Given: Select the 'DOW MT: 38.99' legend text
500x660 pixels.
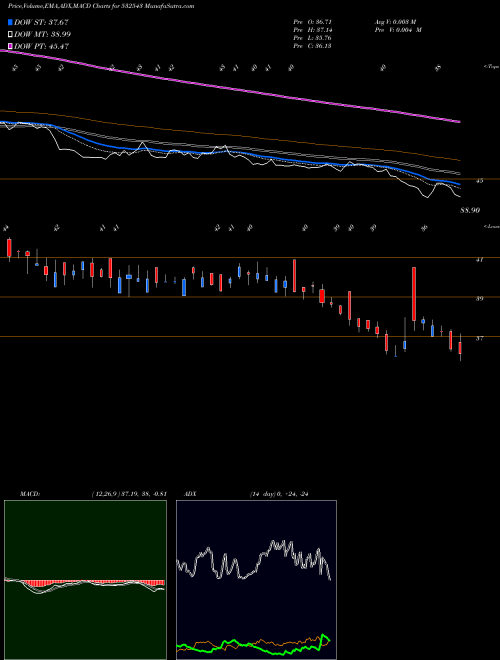Looking at the screenshot, I should (43, 35).
